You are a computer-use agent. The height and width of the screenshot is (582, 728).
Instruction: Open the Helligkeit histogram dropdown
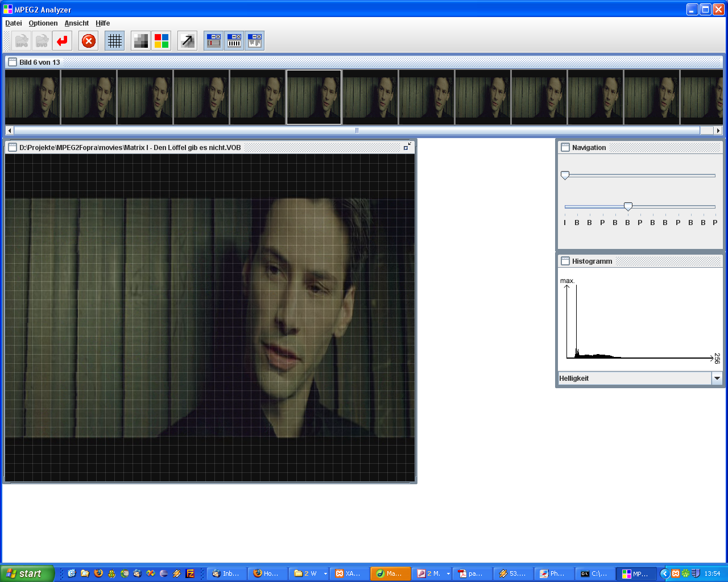(x=717, y=379)
